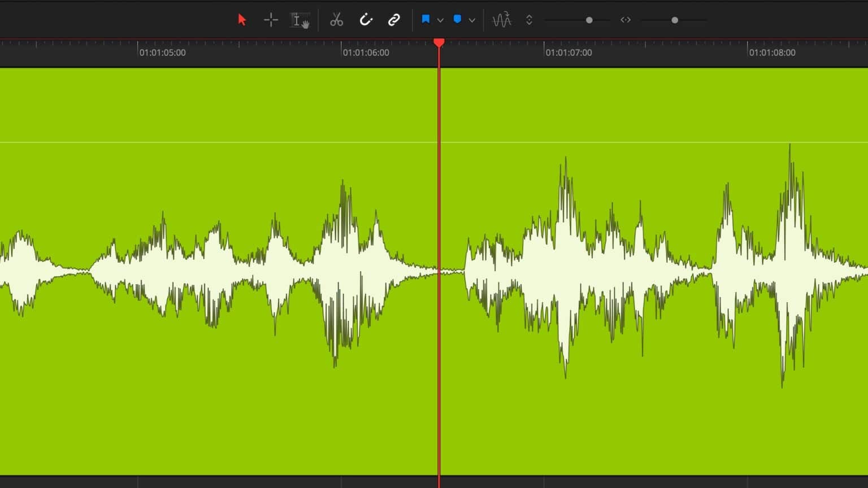Click the transient detection waveform icon
This screenshot has height=488, width=868.
[x=502, y=20]
